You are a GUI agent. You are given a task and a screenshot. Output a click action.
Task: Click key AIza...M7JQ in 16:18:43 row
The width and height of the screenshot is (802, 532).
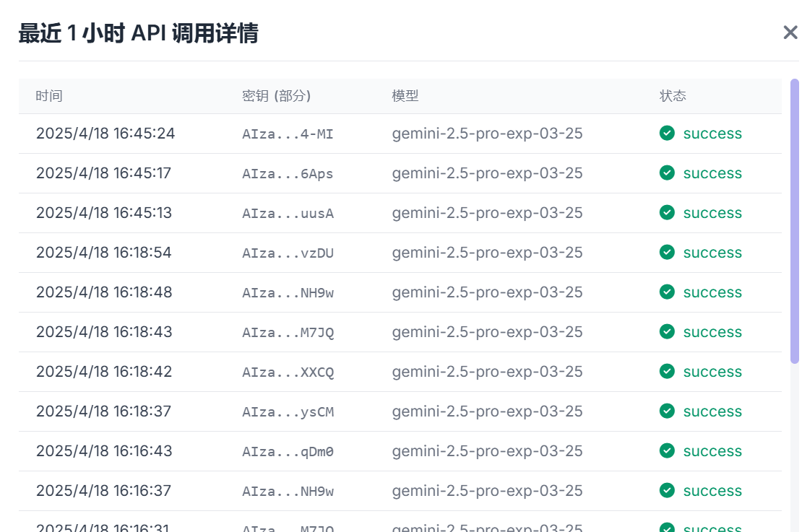pos(288,333)
